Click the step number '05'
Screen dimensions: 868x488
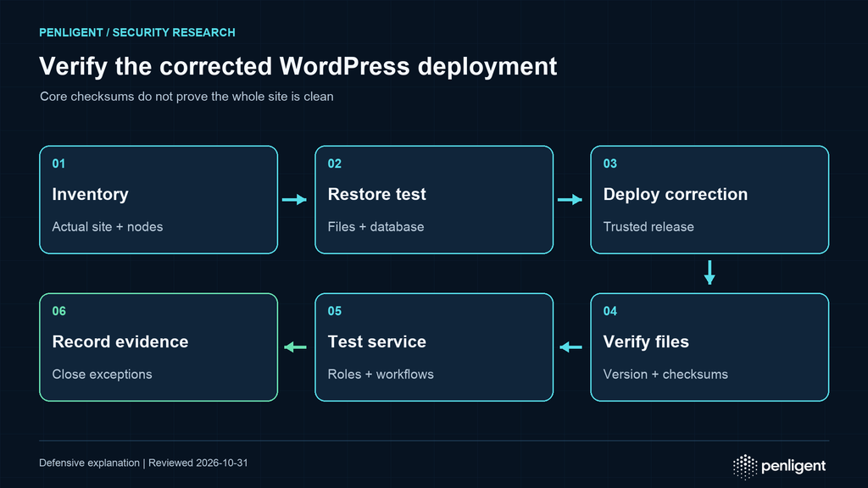click(x=334, y=311)
